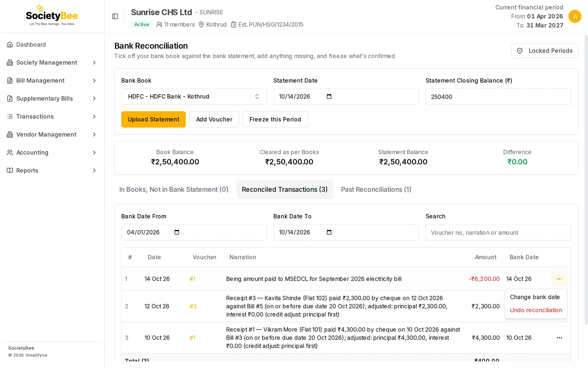Open the user avatar menu A
588x368 pixels.
click(575, 16)
